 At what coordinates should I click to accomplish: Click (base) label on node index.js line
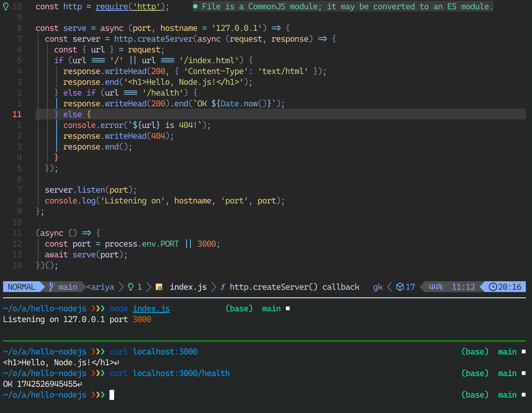[x=239, y=309]
